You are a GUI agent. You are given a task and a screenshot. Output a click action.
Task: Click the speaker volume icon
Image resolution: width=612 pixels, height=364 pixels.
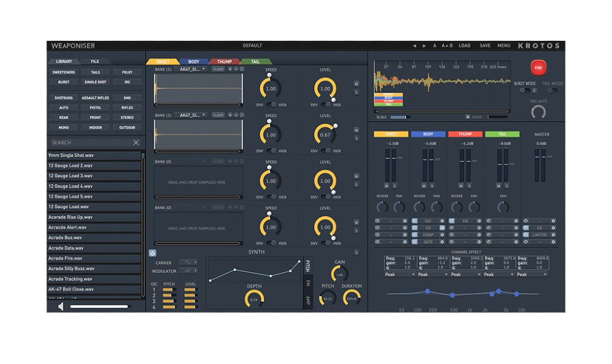61,306
